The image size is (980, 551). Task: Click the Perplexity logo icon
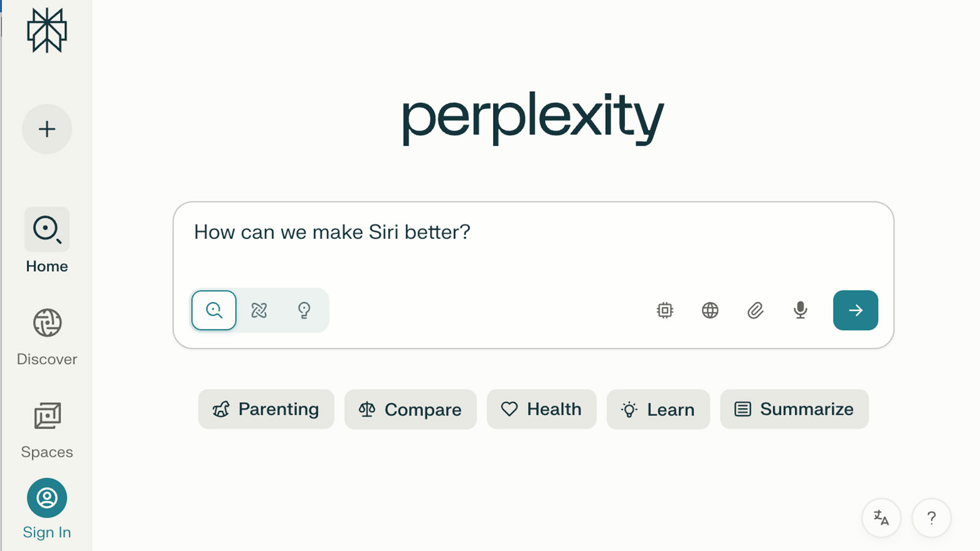point(47,30)
